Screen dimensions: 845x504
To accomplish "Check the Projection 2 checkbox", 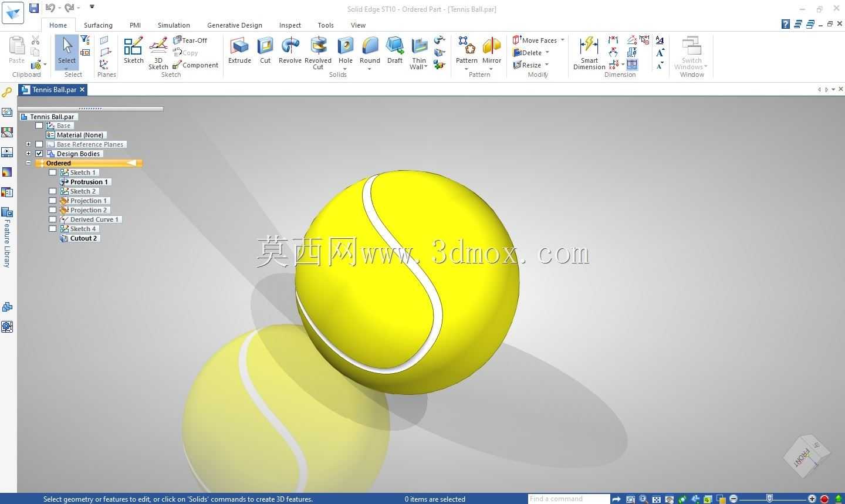I will point(53,210).
